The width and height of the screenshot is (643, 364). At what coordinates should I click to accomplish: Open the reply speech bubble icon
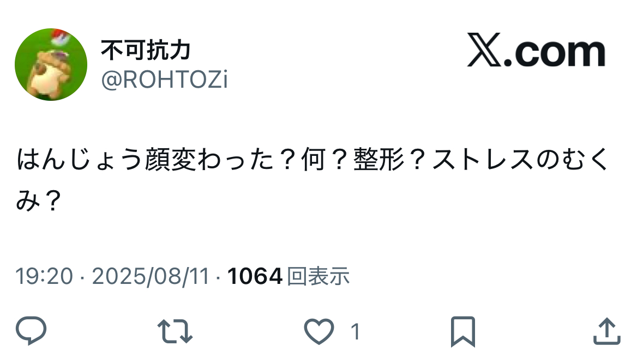(x=31, y=330)
